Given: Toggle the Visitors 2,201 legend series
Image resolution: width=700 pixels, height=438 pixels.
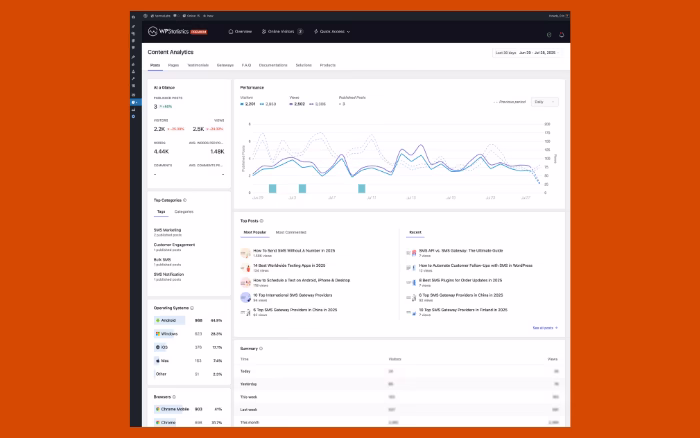Looking at the screenshot, I should (x=248, y=104).
